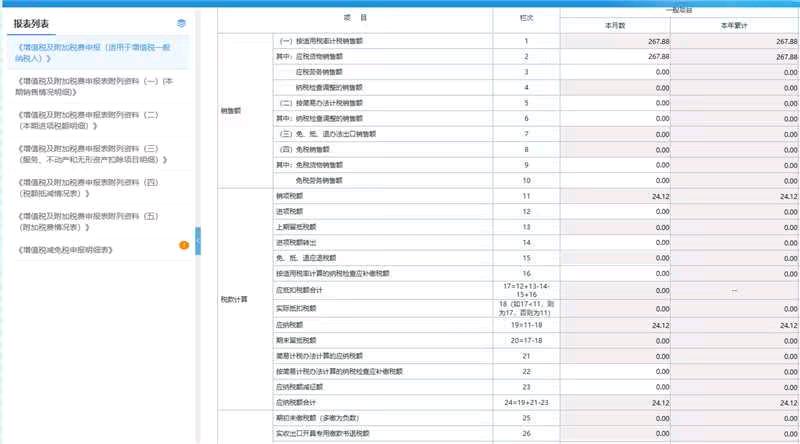This screenshot has height=444, width=800.
Task: Click 本月数 field for row 9 免税货物销售额
Action: point(615,165)
